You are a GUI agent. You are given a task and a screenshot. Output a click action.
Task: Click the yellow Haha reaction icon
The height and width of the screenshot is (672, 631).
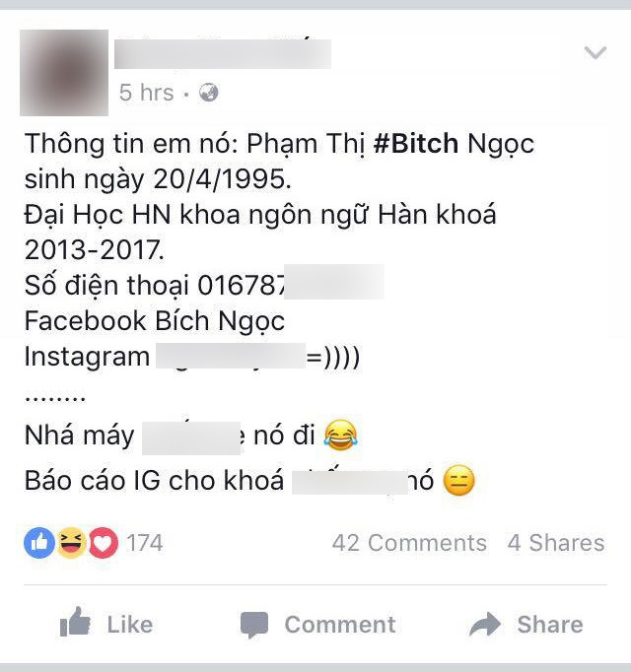tap(71, 543)
